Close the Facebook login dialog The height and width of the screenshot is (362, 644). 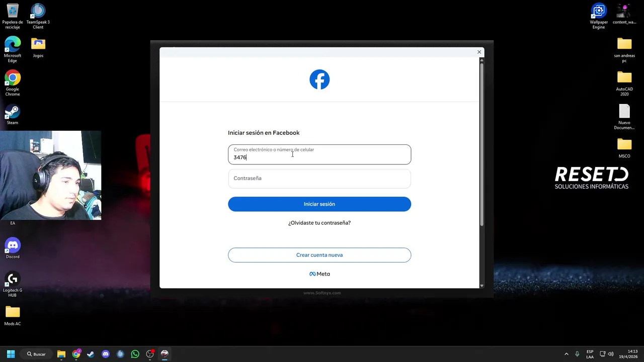479,52
